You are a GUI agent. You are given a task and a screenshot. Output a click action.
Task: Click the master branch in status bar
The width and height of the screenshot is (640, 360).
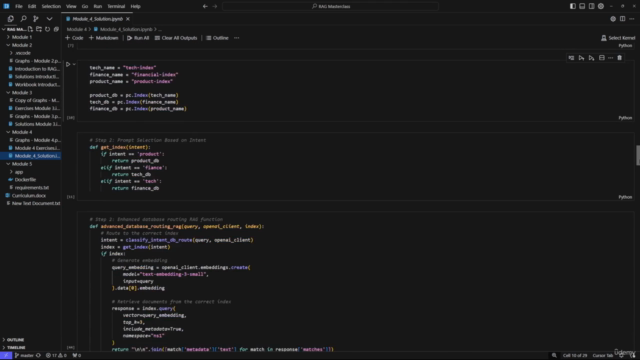[24, 356]
